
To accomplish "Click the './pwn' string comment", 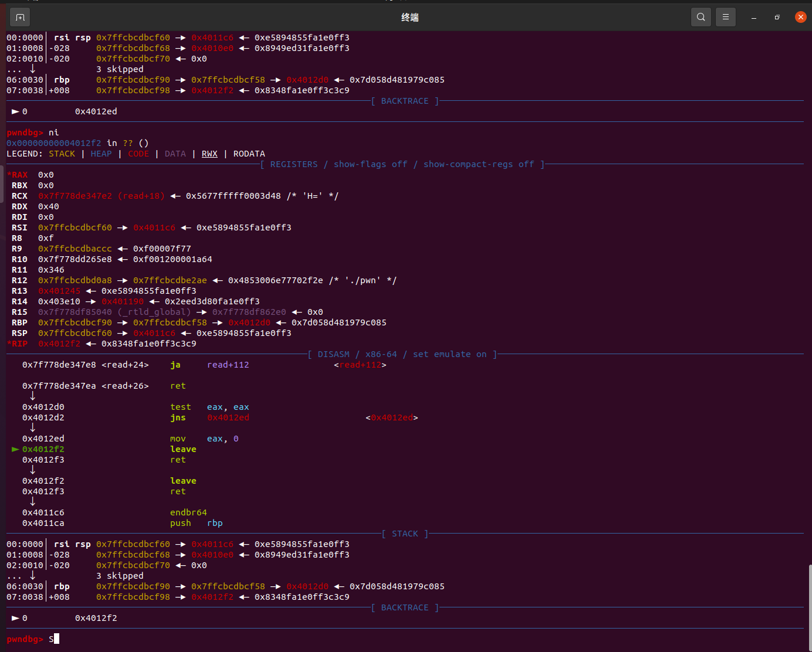I will tap(363, 280).
